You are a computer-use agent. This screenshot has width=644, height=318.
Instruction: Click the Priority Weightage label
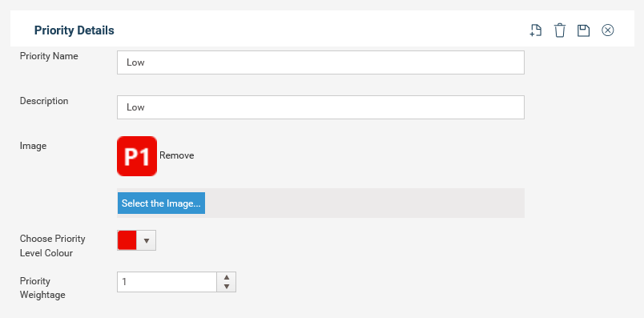click(x=42, y=288)
